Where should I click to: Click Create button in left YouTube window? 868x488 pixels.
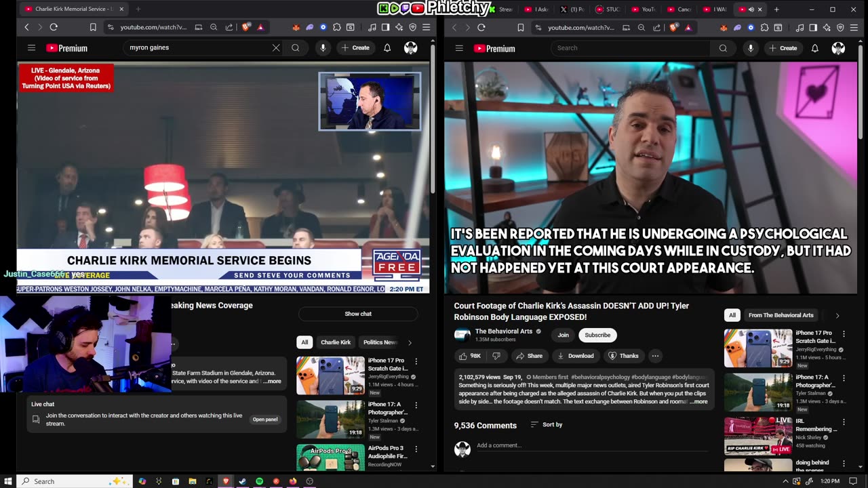[355, 47]
